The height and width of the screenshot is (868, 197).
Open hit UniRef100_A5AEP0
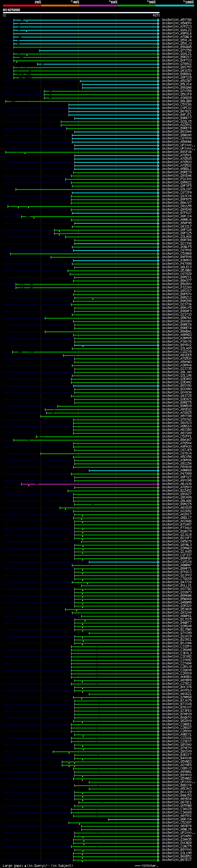[x=176, y=23]
